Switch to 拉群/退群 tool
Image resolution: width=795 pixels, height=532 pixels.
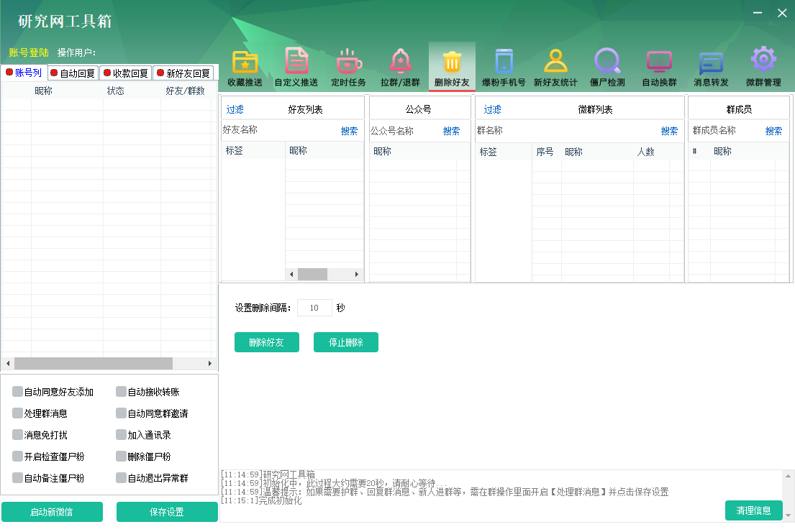pos(401,65)
